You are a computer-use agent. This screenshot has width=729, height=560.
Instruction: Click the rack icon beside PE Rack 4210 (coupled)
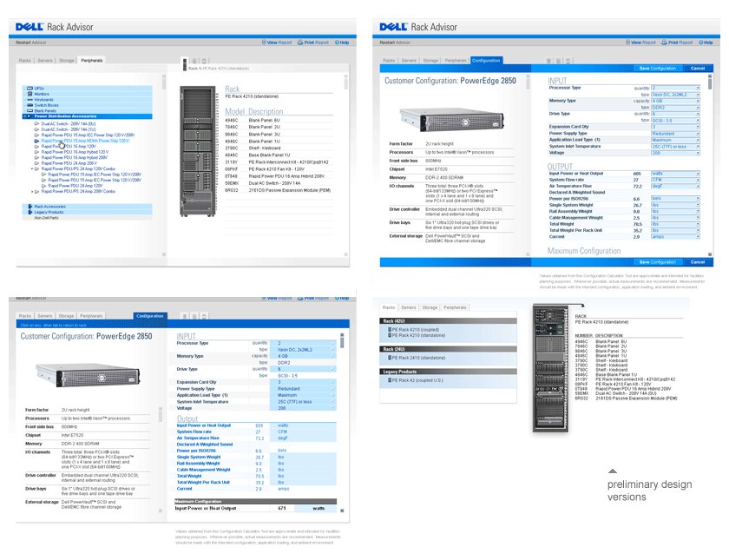[x=390, y=330]
